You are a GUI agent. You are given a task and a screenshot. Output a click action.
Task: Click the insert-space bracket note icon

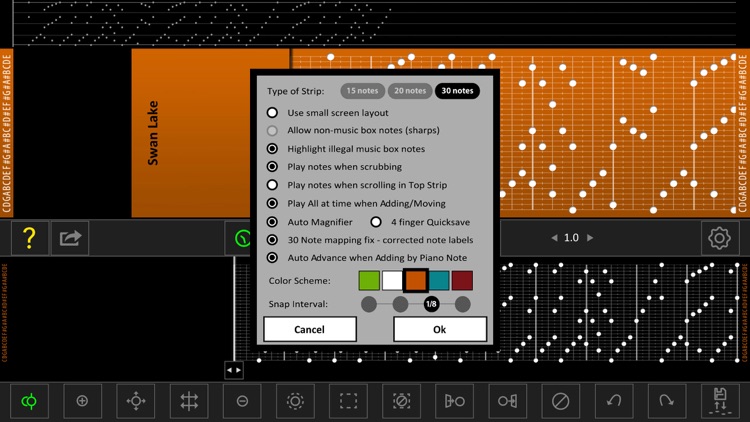pyautogui.click(x=454, y=401)
